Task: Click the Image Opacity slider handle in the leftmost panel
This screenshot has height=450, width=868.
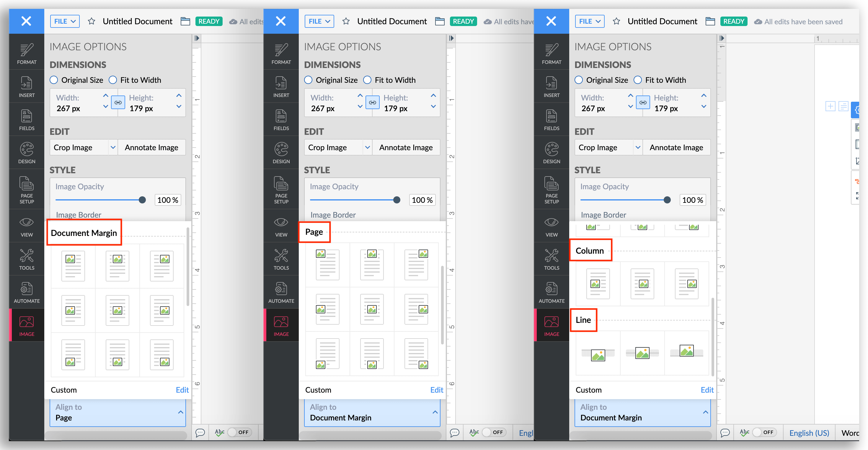Action: (x=142, y=200)
